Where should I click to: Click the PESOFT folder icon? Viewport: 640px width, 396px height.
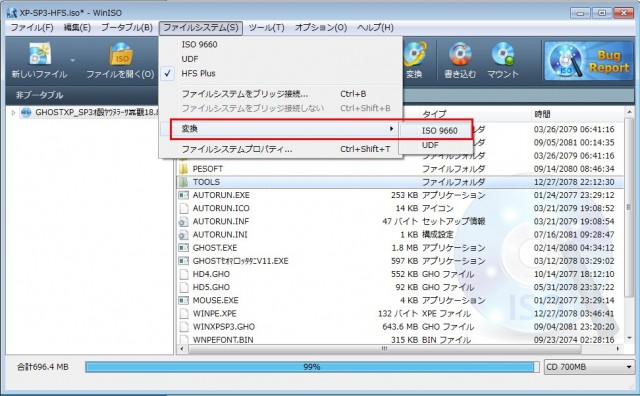pos(184,169)
